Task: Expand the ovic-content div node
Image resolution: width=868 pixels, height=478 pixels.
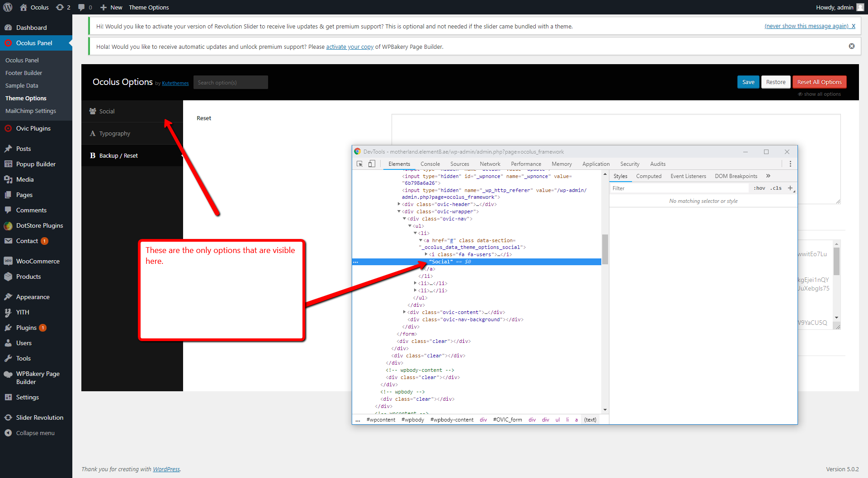Action: point(404,312)
